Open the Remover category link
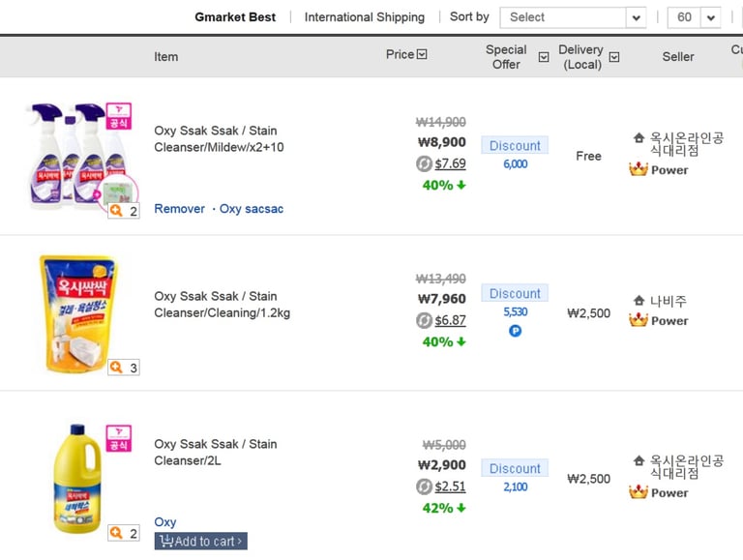 (180, 209)
